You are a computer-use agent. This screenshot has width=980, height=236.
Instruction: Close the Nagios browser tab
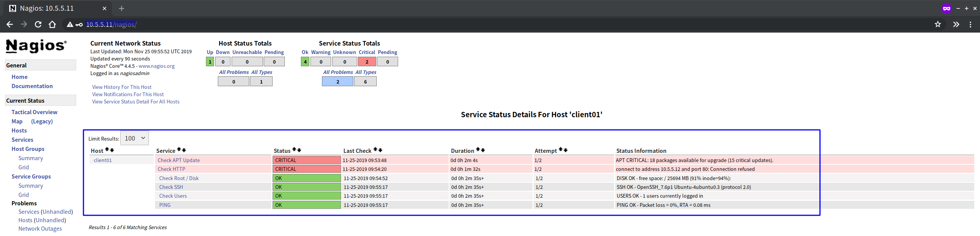(x=105, y=8)
